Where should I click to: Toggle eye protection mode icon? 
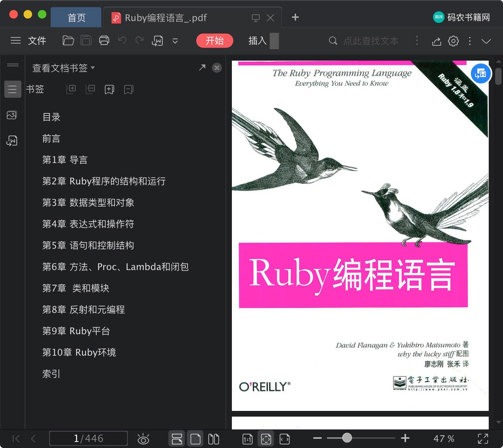click(143, 439)
